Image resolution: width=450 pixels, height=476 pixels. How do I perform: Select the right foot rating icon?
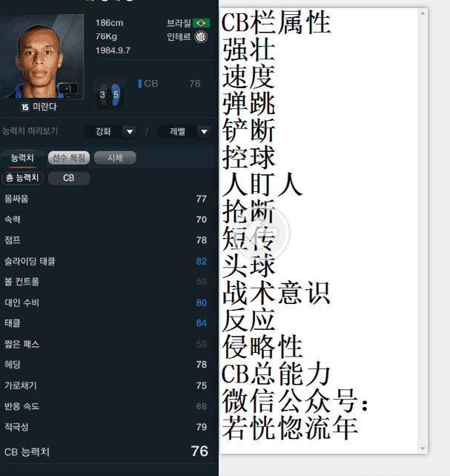point(116,95)
